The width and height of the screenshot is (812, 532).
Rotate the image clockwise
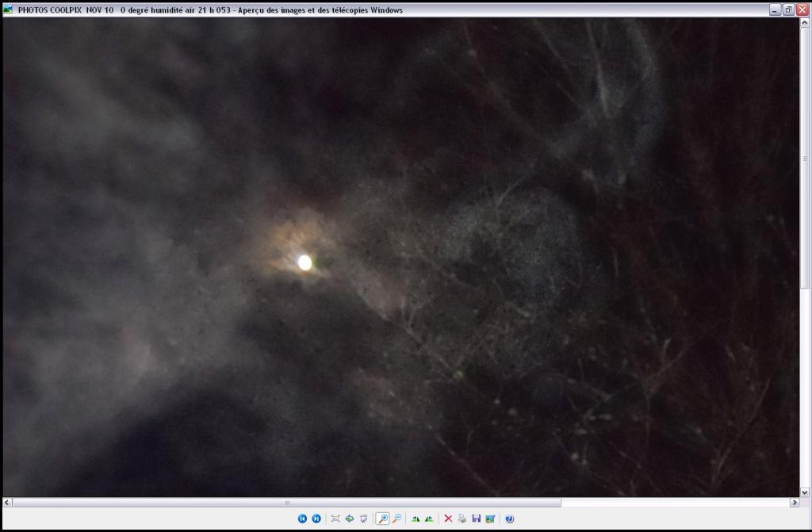pyautogui.click(x=416, y=519)
